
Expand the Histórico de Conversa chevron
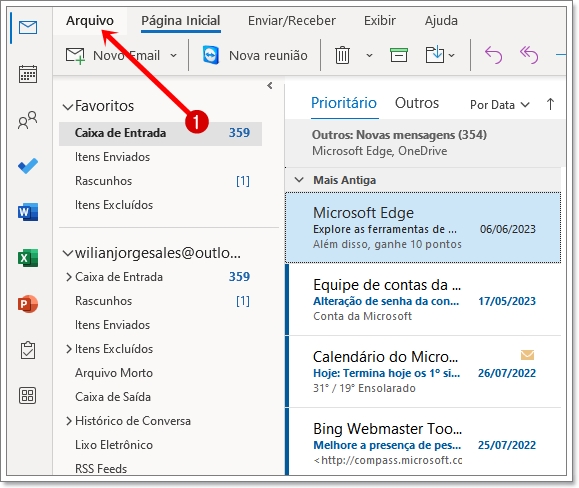[x=69, y=421]
